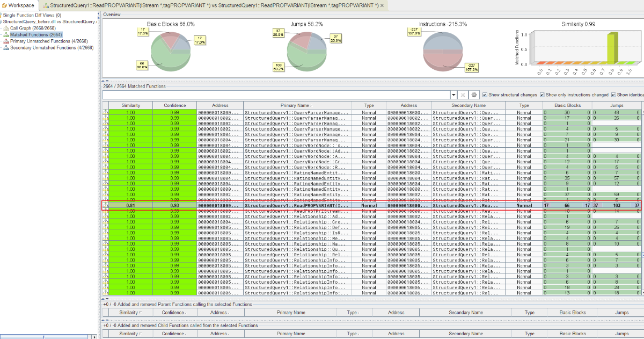Open the filter field dropdown arrow
This screenshot has height=339, width=644.
point(453,95)
